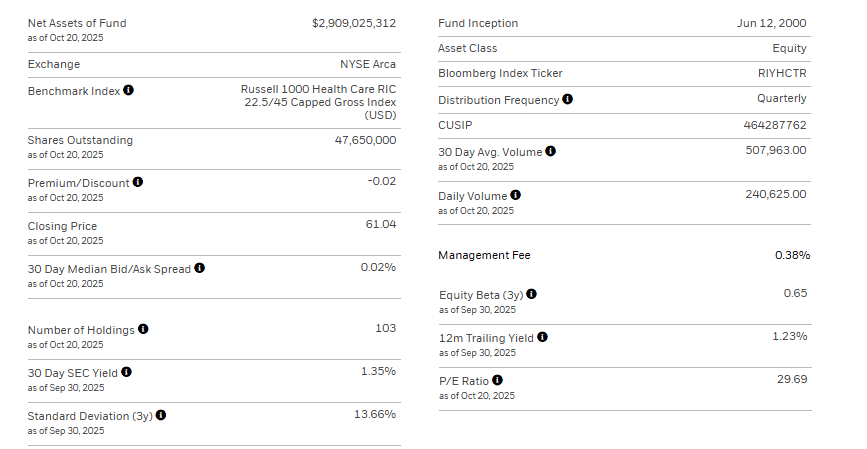This screenshot has height=449, width=867.
Task: Click the Net Assets of Fund value
Action: (x=354, y=23)
